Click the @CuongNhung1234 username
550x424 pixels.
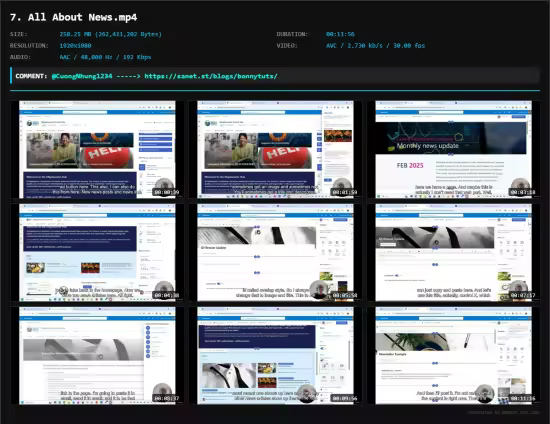82,76
